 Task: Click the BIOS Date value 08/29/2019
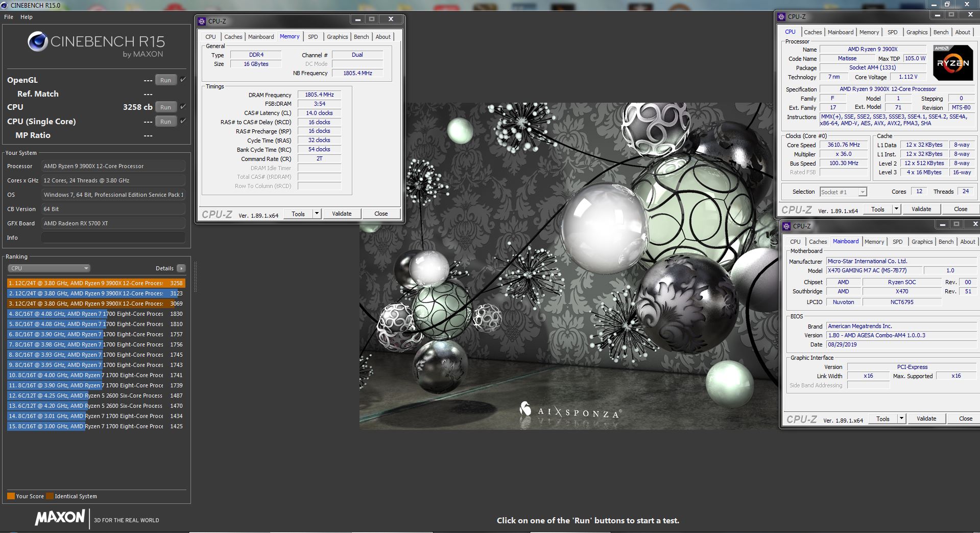pyautogui.click(x=901, y=344)
